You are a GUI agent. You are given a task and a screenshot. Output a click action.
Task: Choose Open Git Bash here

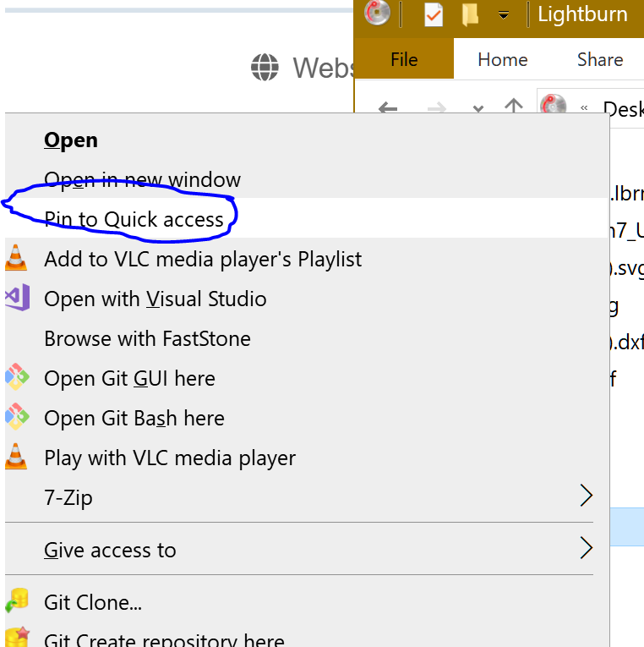[x=134, y=418]
